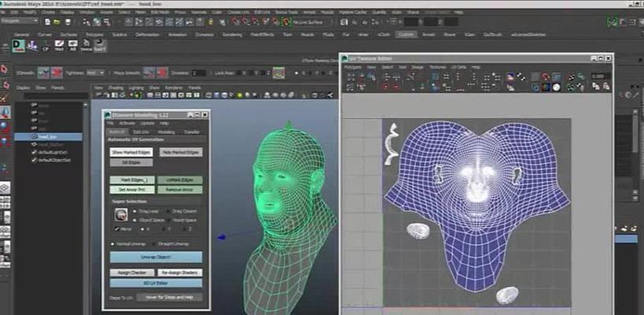The height and width of the screenshot is (315, 644).
Task: Click the Lasso select tool in toolbox
Action: pos(5,85)
